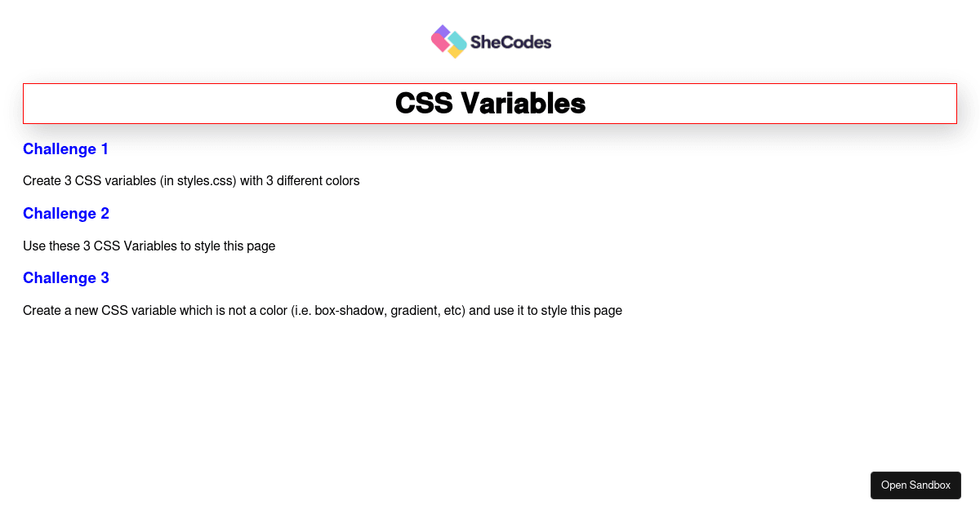Click the Challenge 1 heading

click(65, 149)
